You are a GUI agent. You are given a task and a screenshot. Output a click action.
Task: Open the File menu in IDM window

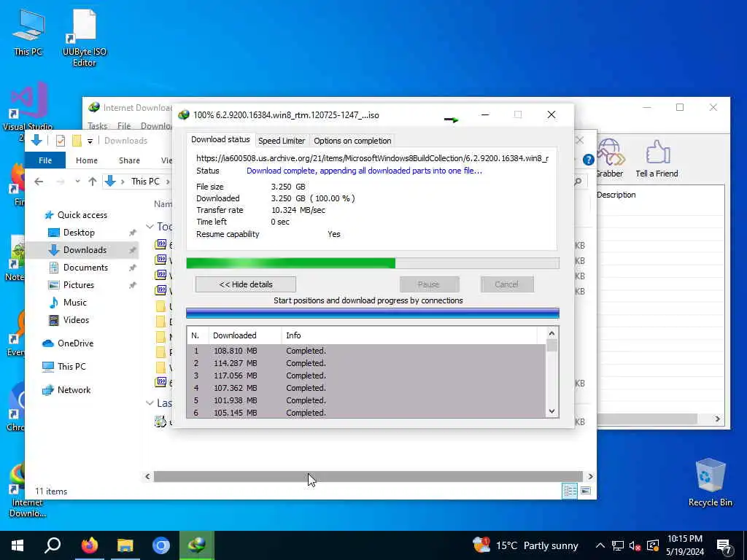(124, 125)
